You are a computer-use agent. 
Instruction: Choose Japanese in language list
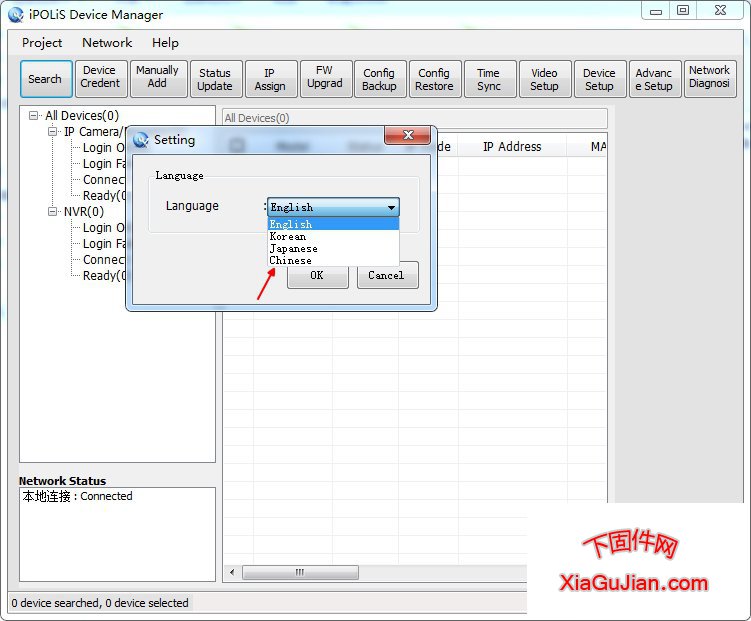coord(333,248)
